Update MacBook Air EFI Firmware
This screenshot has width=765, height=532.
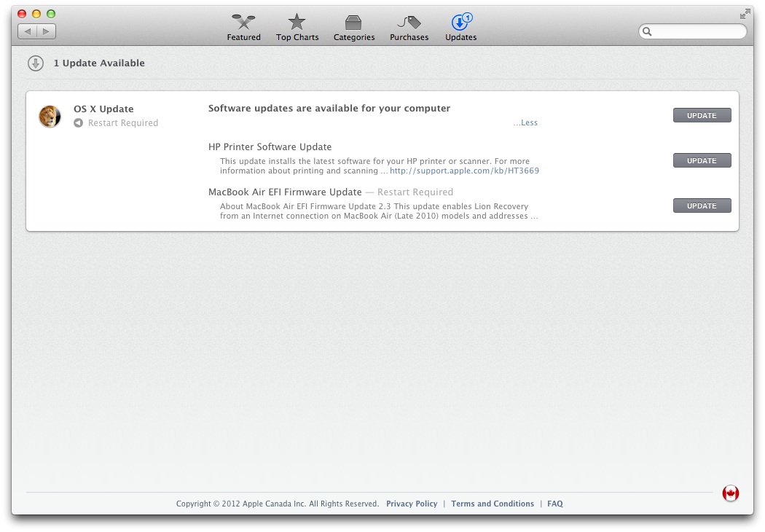pos(702,206)
